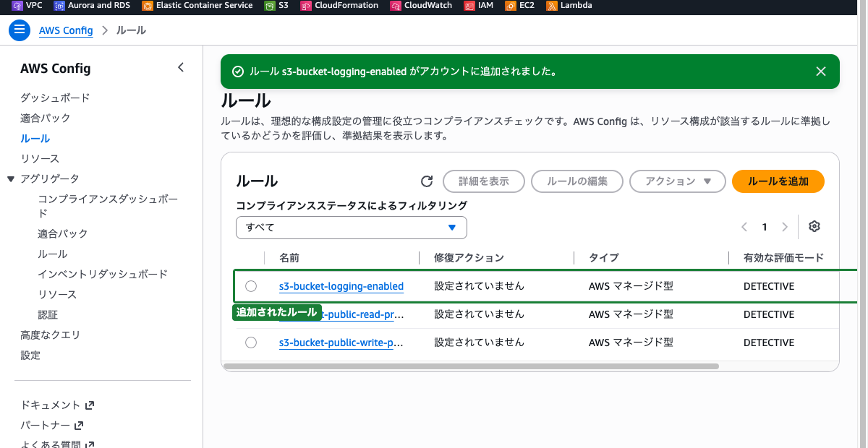This screenshot has width=868, height=448.
Task: Click the green success check icon
Action: [237, 72]
